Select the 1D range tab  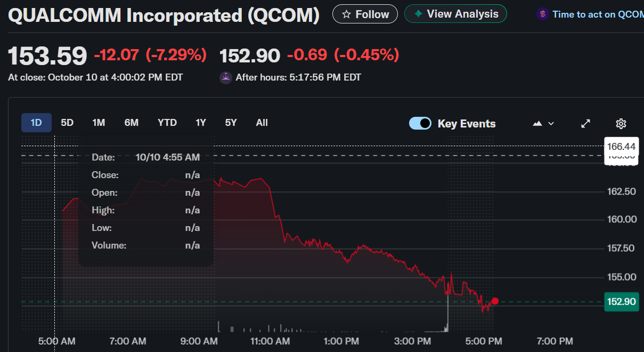tap(36, 123)
